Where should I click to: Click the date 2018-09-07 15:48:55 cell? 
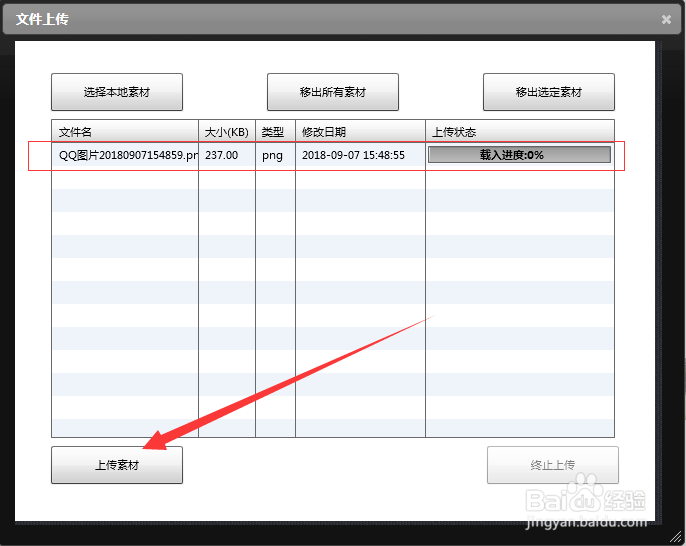coord(360,155)
